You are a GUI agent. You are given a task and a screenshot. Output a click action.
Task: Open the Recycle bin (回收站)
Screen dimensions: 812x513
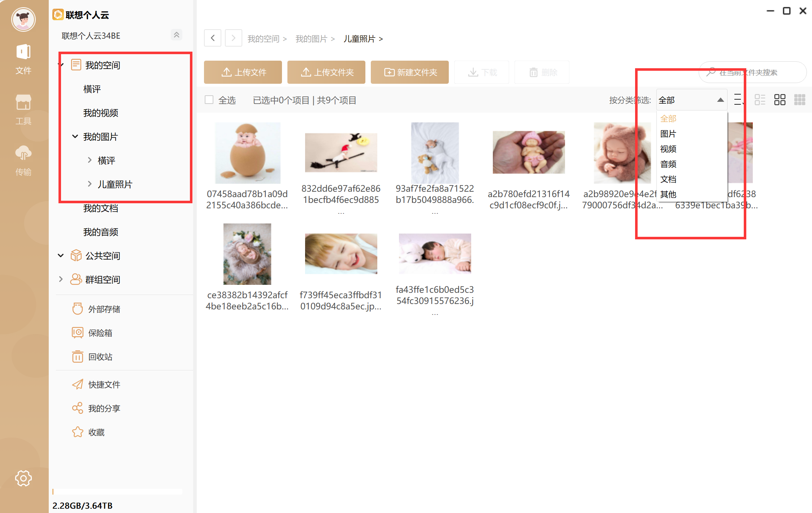coord(100,357)
